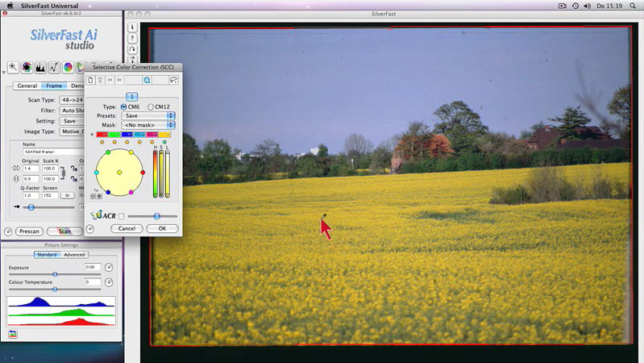Toggle the RGB histogram display icon
644x363 pixels.
pos(13,333)
